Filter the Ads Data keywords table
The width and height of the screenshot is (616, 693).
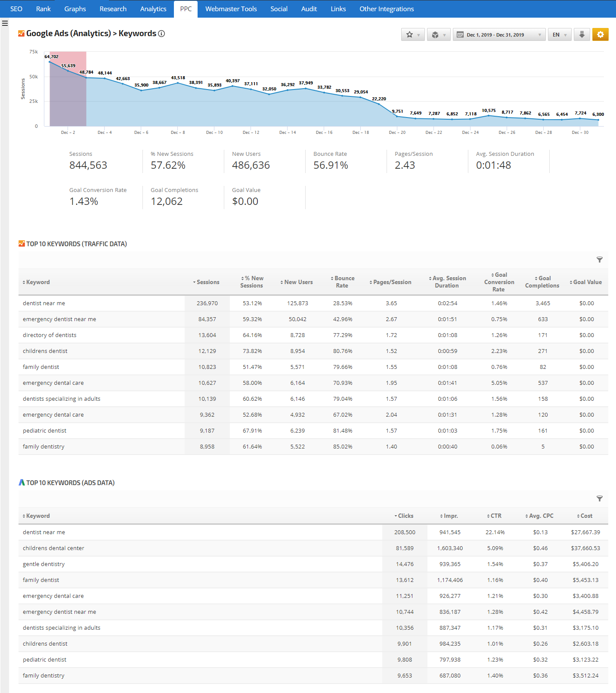pyautogui.click(x=599, y=498)
